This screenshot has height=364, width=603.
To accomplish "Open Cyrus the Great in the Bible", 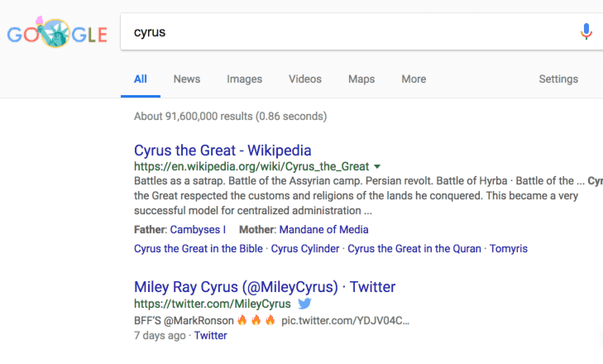I will click(199, 248).
